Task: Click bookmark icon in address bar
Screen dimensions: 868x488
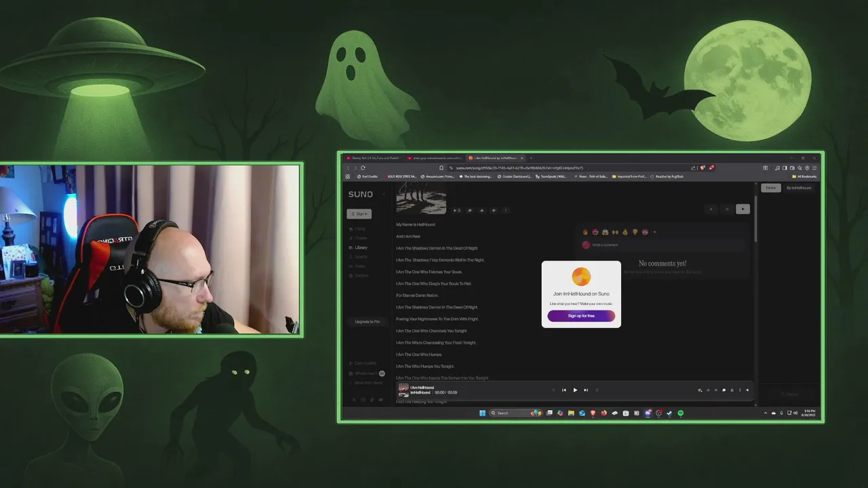Action: (x=441, y=167)
